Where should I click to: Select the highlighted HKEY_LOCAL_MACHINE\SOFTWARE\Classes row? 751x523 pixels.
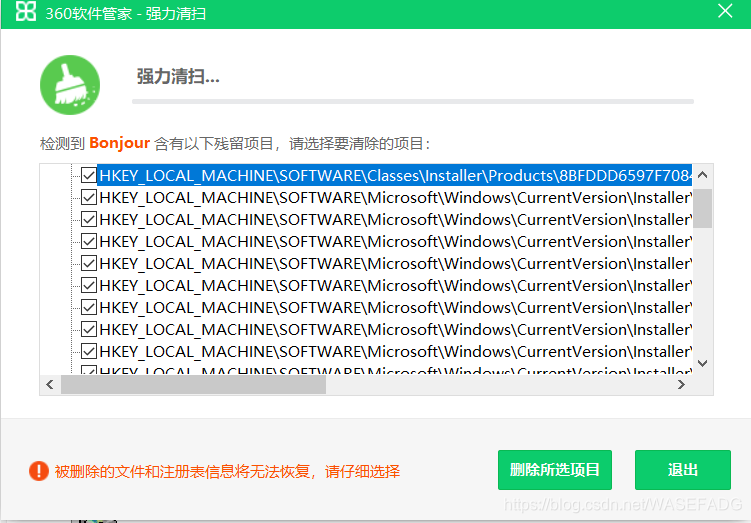[x=395, y=175]
